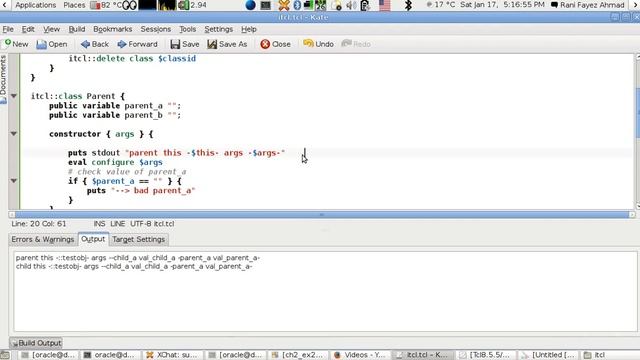Open the Sessions menu
640x360 pixels.
click(156, 29)
